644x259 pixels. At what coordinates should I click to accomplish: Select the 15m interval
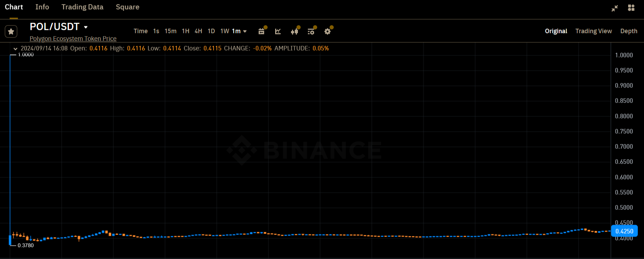[x=170, y=31]
